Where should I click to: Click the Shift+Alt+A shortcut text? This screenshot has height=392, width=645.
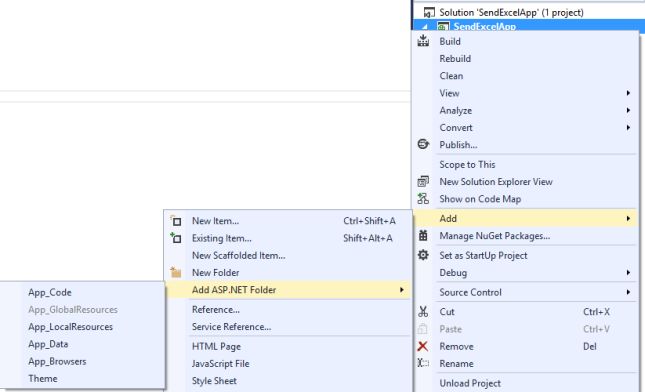(x=368, y=238)
